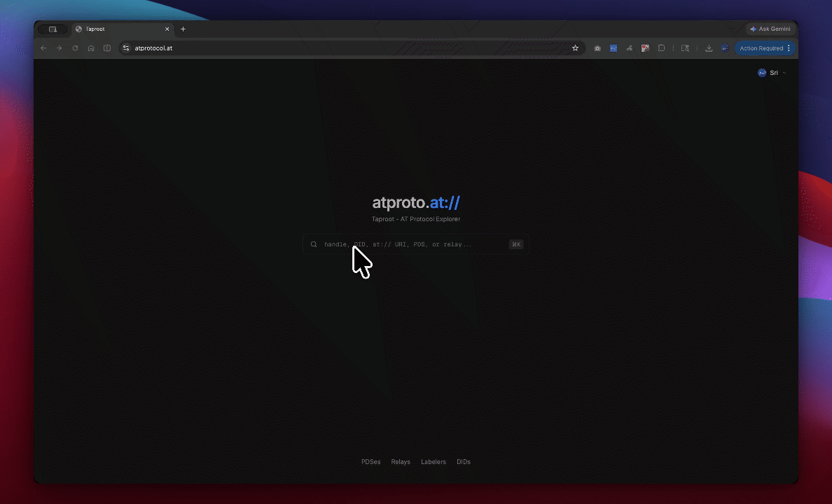This screenshot has height=504, width=832.
Task: Go to the Relays page
Action: [x=401, y=462]
